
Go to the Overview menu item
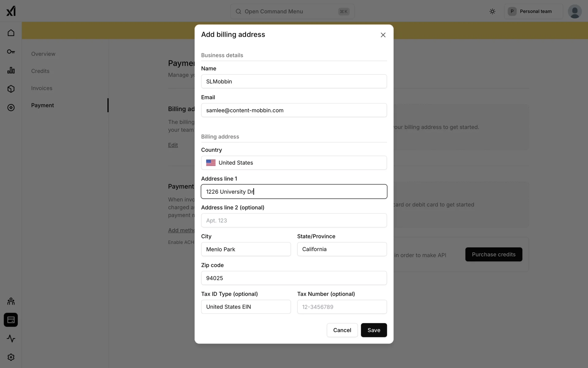(43, 54)
